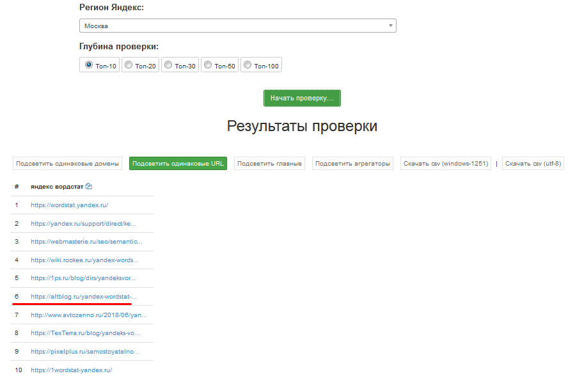Open the underlined altblog.ru result link
575x392 pixels.
tap(83, 297)
